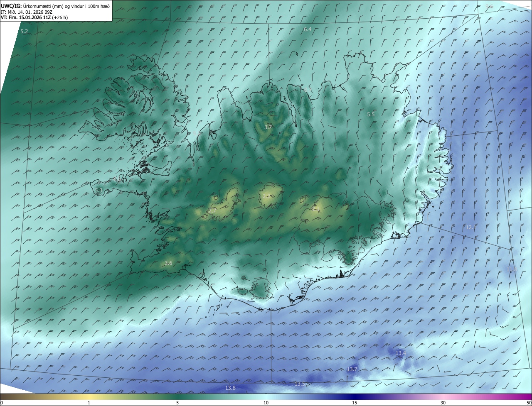The width and height of the screenshot is (532, 406).
Task: Click the 12.1 value label off the east coast
Action: (x=471, y=227)
